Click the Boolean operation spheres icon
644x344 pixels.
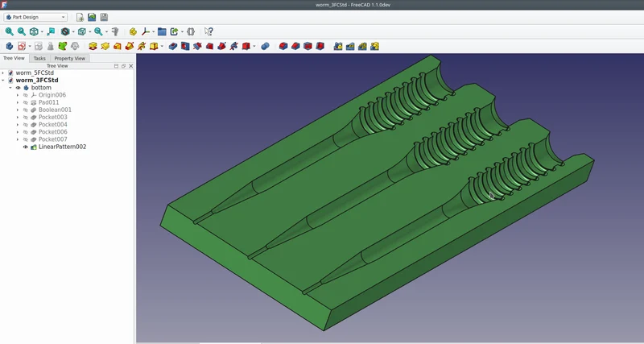(265, 46)
